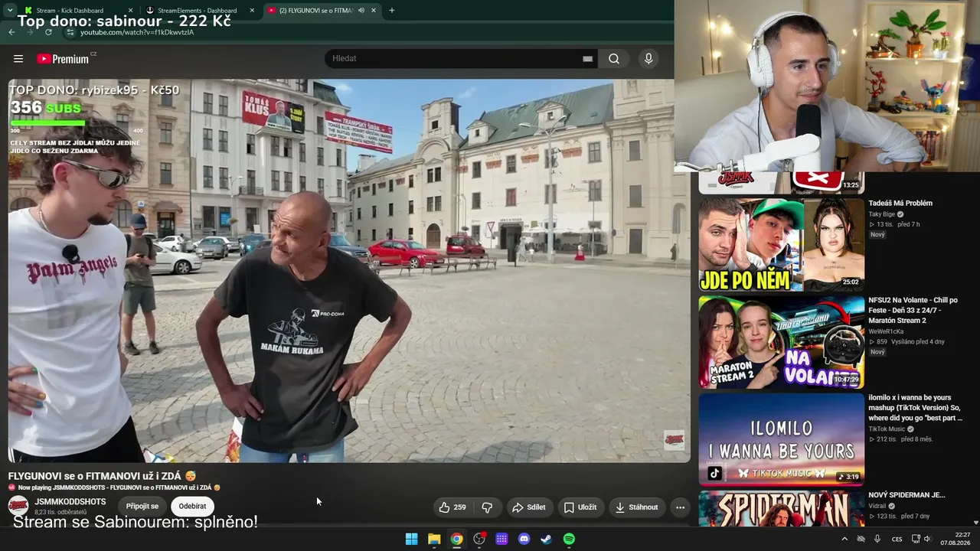Open the purple grid app on taskbar
The height and width of the screenshot is (551, 980).
(501, 539)
